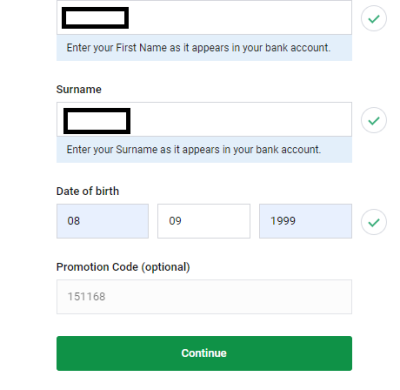This screenshot has height=390, width=400.
Task: Focus the Surname text input
Action: 204,119
